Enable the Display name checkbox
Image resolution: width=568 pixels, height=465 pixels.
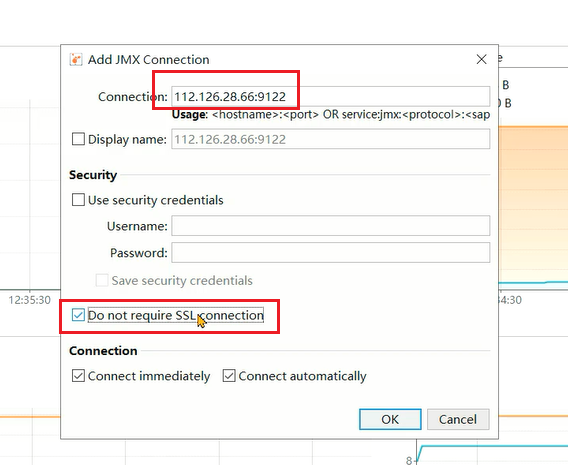tap(78, 139)
